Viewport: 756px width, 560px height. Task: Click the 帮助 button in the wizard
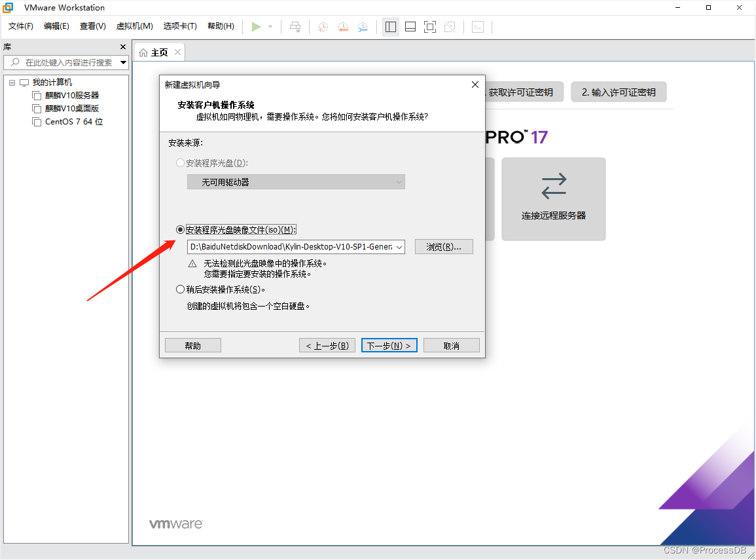point(193,345)
